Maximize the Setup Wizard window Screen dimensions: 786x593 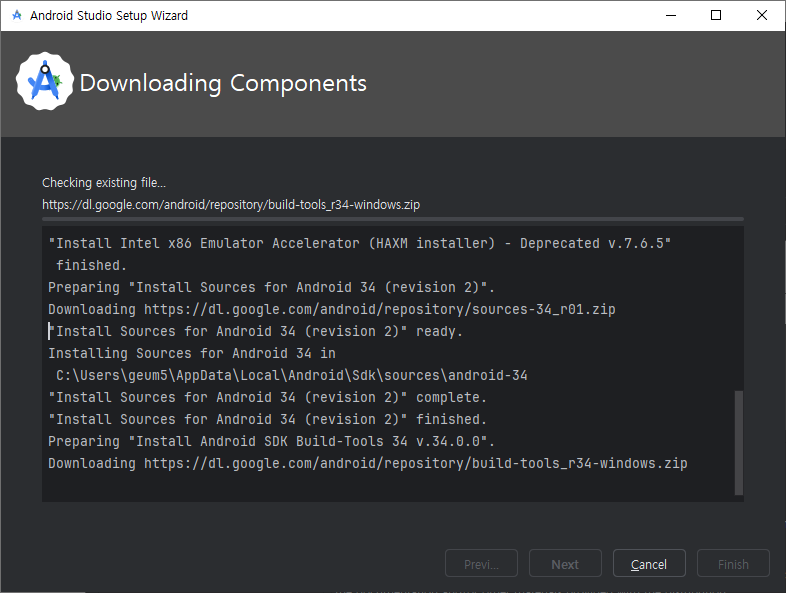click(x=716, y=16)
